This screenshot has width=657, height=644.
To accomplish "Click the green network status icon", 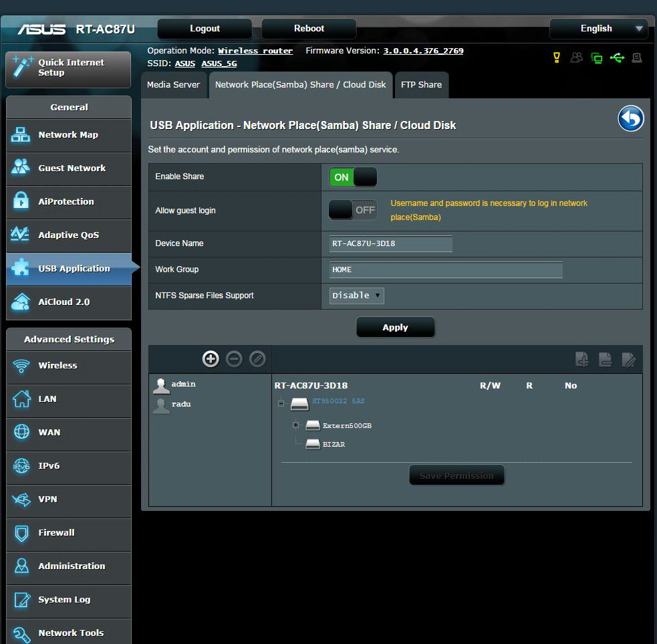I will (597, 58).
